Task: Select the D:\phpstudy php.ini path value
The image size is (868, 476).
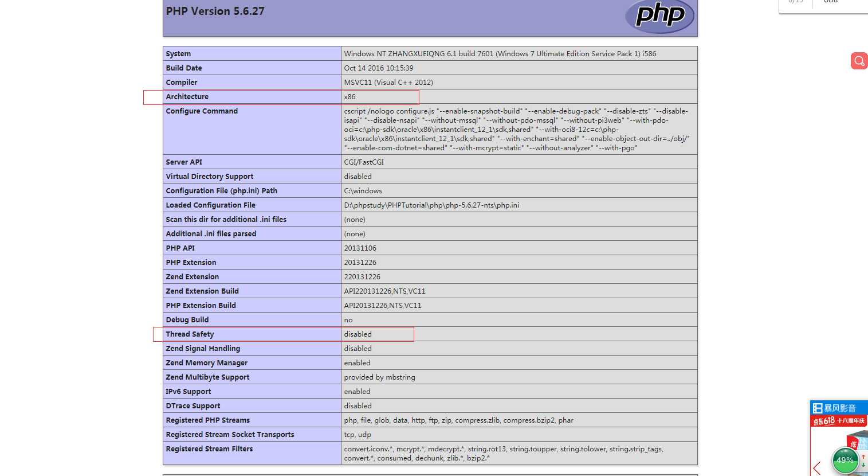Action: [431, 205]
